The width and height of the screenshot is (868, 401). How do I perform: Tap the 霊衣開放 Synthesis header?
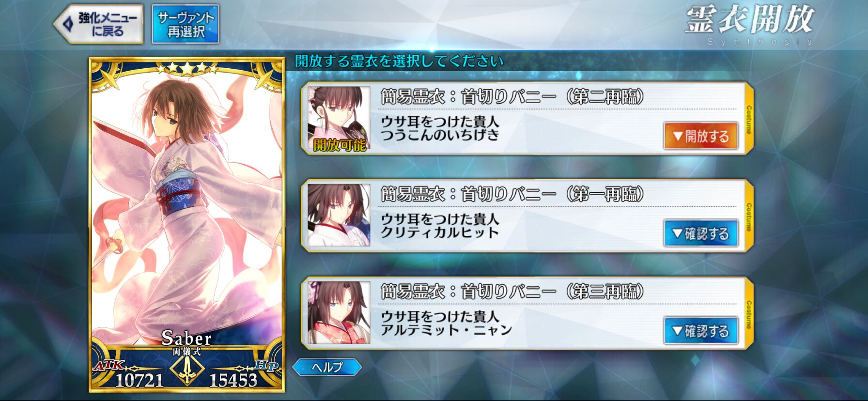(x=750, y=25)
